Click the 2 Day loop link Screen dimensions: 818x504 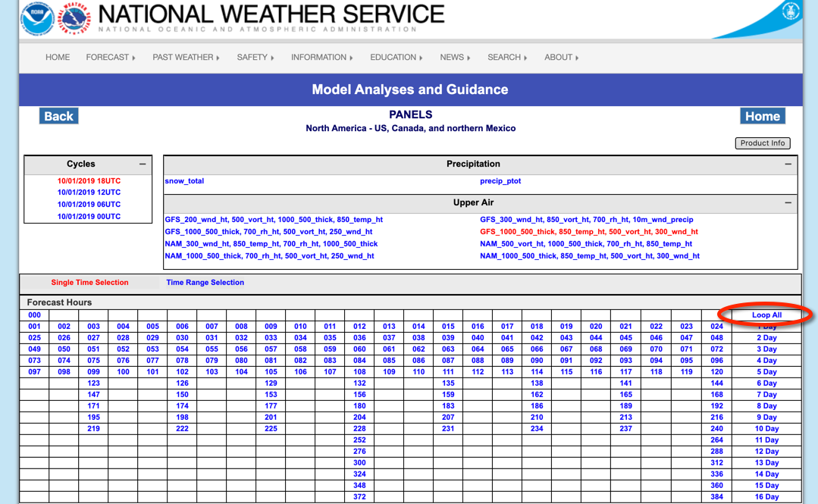(766, 338)
